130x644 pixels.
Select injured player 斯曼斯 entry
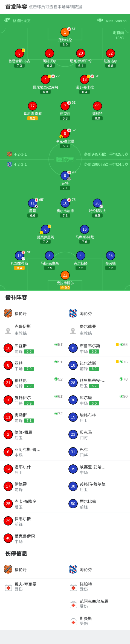coord(97,621)
